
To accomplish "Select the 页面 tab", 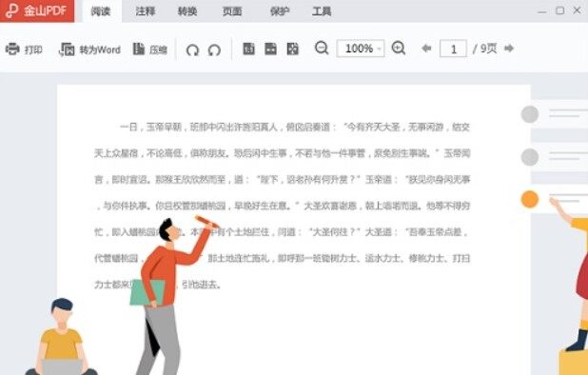I will click(x=232, y=11).
